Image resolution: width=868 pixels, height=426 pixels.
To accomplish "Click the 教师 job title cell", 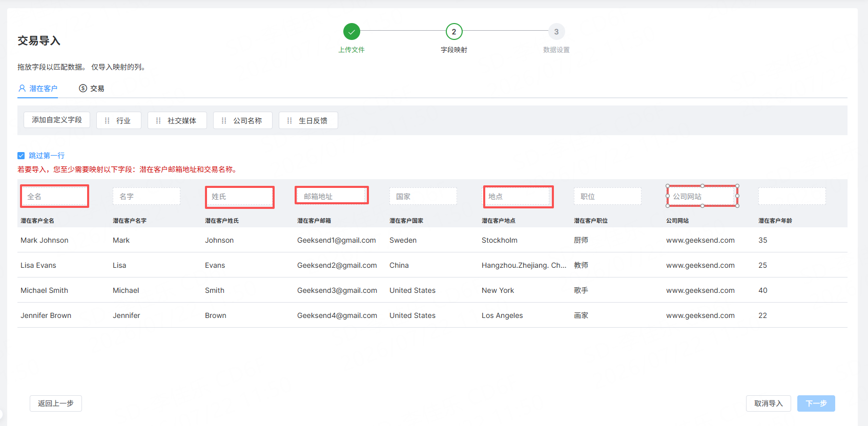I will [581, 265].
